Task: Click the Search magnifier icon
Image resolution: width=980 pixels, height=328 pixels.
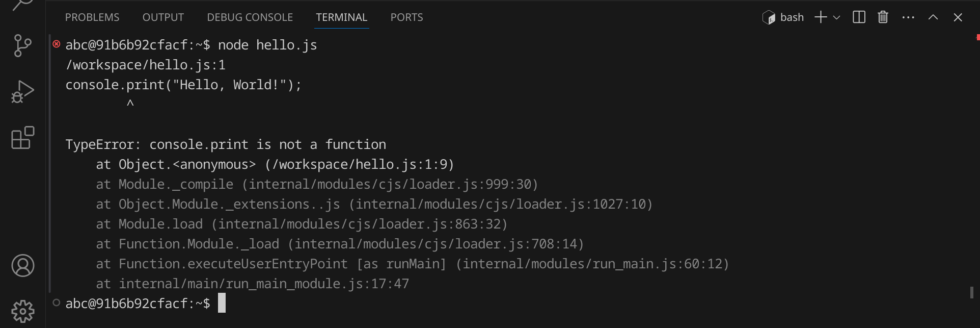Action: [x=22, y=5]
